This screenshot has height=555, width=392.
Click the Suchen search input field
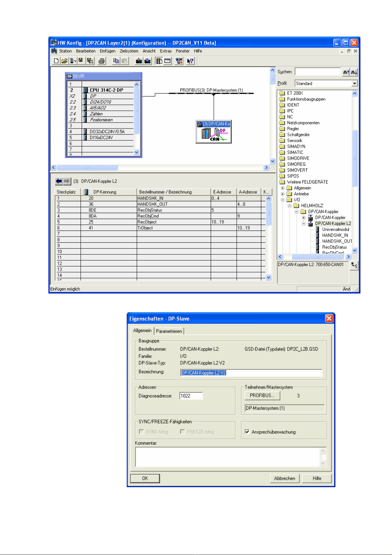318,72
